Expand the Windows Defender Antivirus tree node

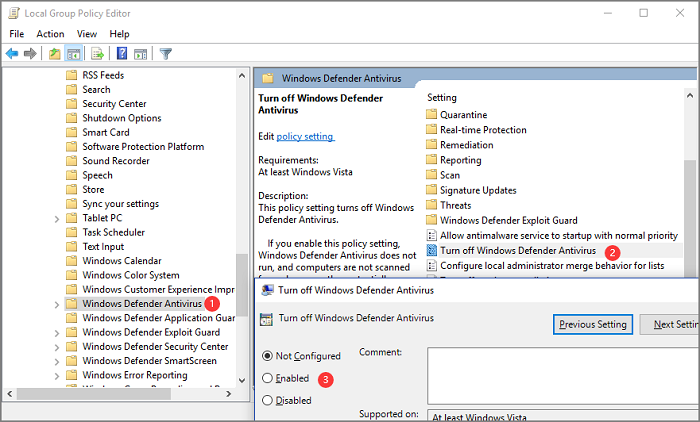[56, 303]
